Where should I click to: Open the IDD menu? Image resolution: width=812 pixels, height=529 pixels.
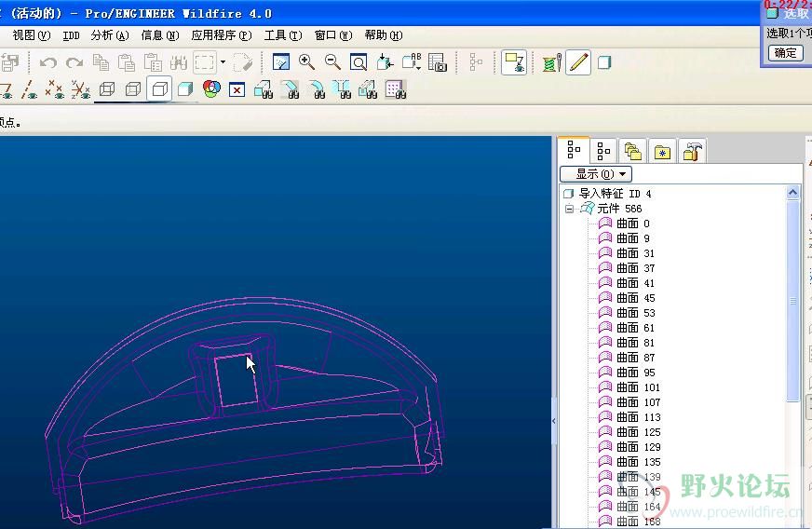(71, 35)
